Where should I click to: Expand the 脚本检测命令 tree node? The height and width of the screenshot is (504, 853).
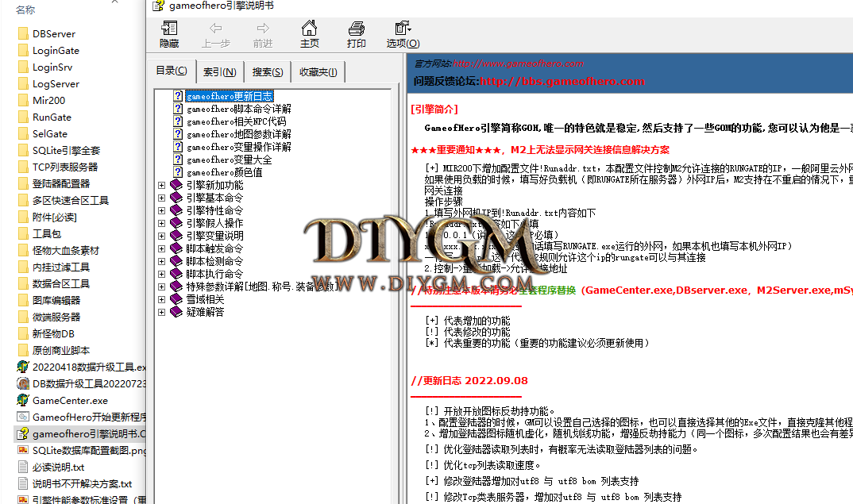[x=161, y=261]
